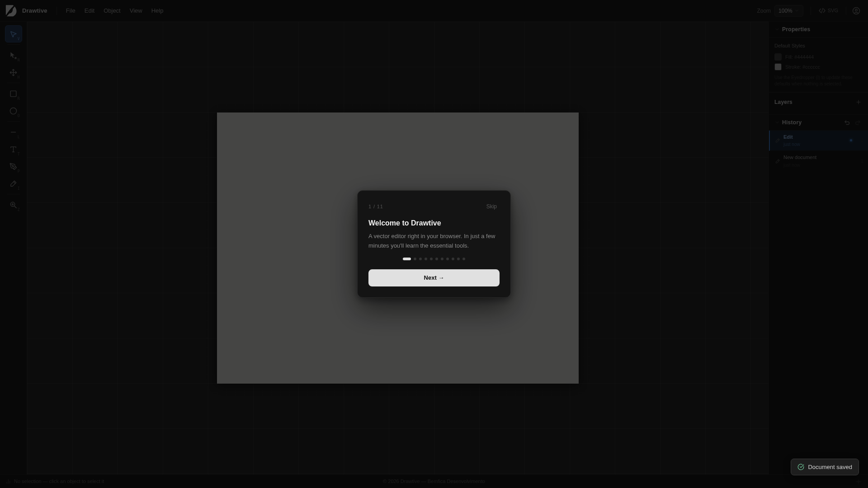Click the 'Default Styles' label
This screenshot has width=868, height=488.
[790, 46]
